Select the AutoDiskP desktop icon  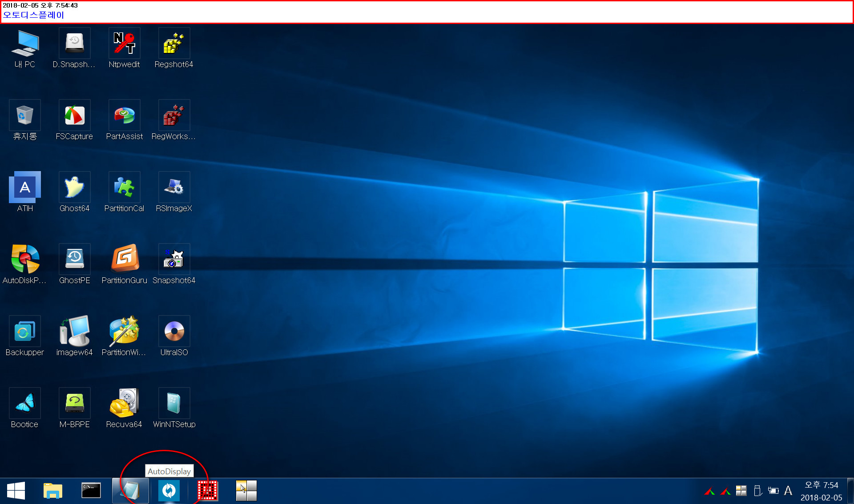[24, 264]
